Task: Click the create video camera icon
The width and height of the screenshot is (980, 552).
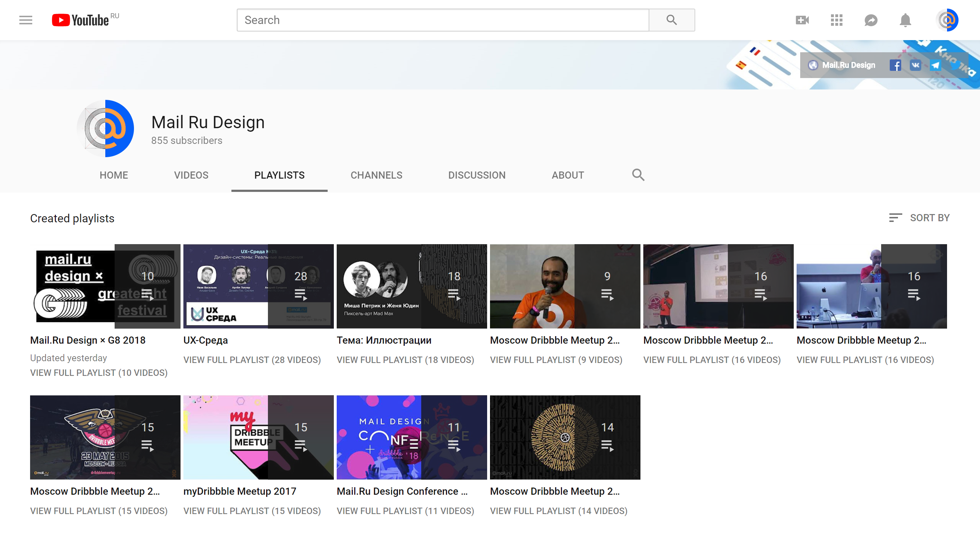Action: [802, 20]
